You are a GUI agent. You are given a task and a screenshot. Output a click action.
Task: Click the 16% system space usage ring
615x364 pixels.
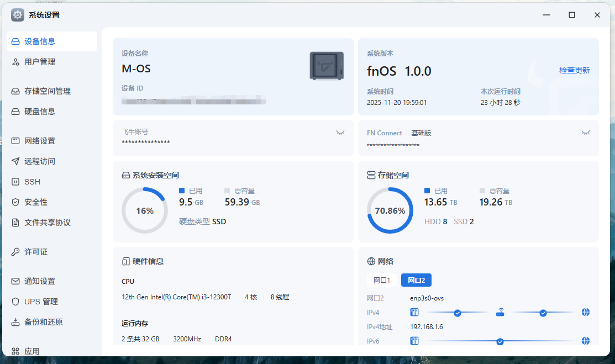[145, 210]
